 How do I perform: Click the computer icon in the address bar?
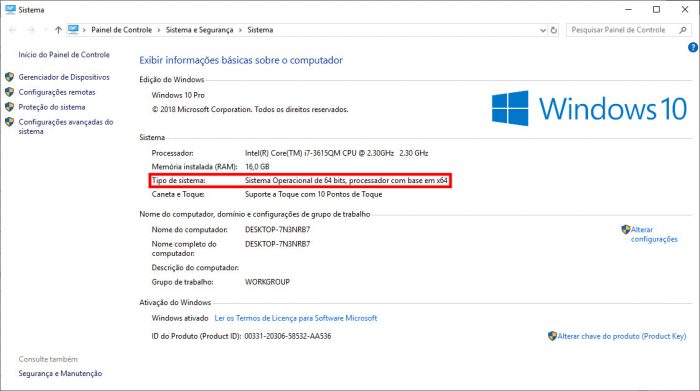tap(73, 29)
